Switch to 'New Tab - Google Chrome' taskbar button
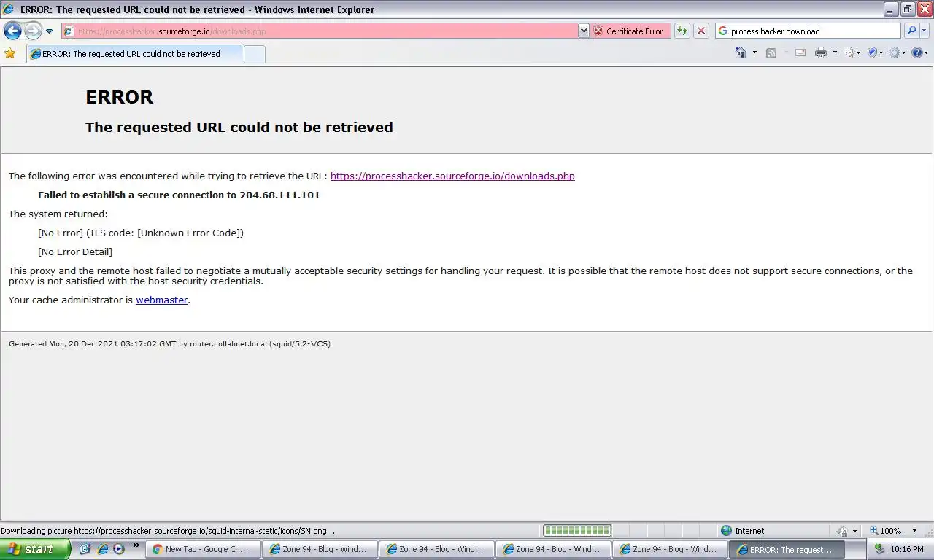This screenshot has width=934, height=560. coord(203,549)
